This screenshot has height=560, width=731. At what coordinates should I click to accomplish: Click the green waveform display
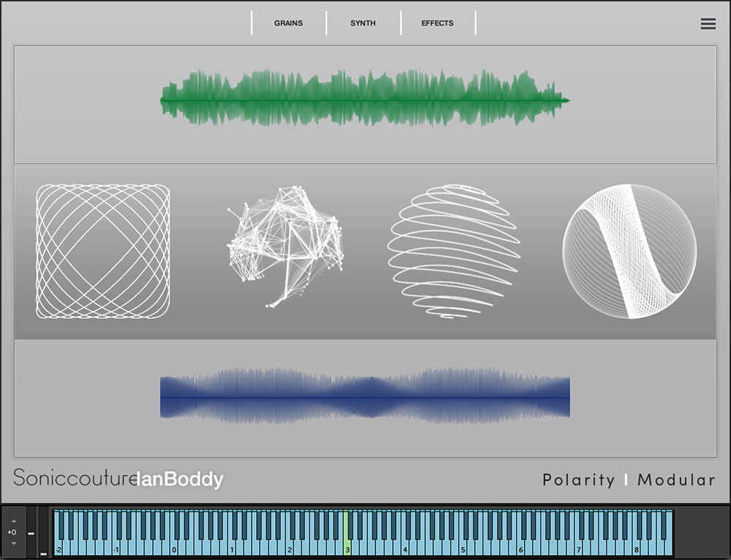point(364,99)
